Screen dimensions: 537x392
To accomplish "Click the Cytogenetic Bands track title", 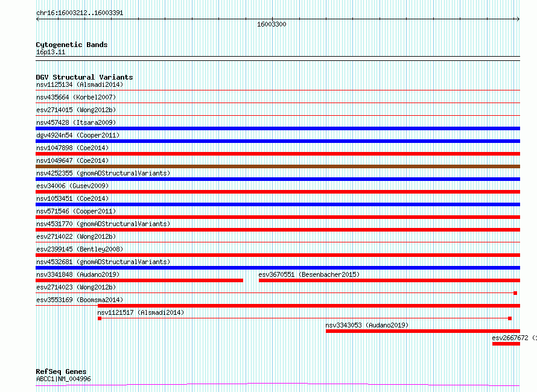I will tap(72, 45).
